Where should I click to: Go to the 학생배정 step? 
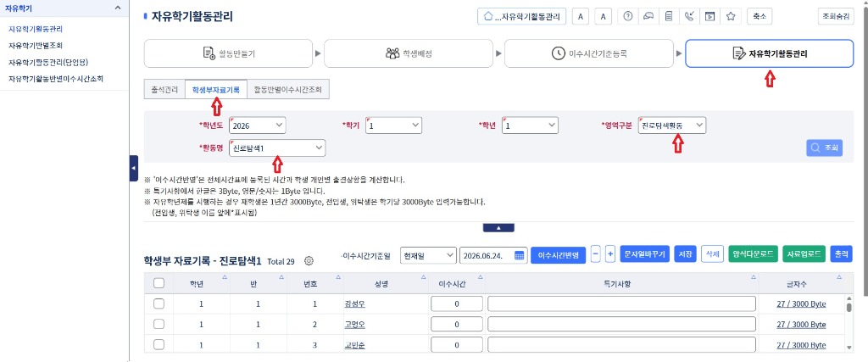click(x=409, y=53)
